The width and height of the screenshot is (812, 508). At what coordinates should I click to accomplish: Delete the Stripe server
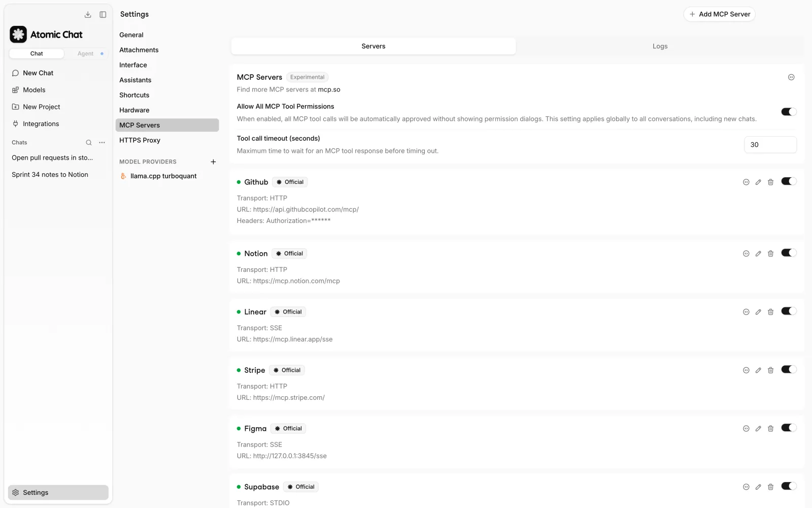[770, 370]
